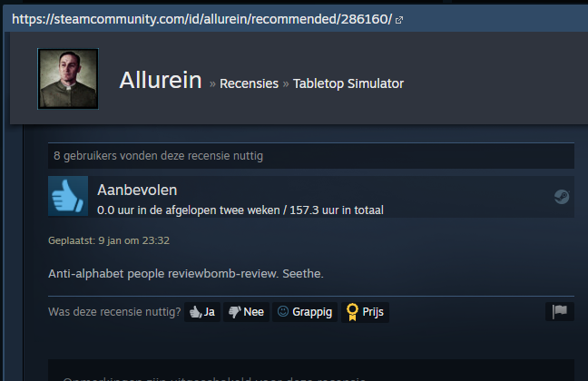Vote Nee to mark review unhelpful

[246, 312]
